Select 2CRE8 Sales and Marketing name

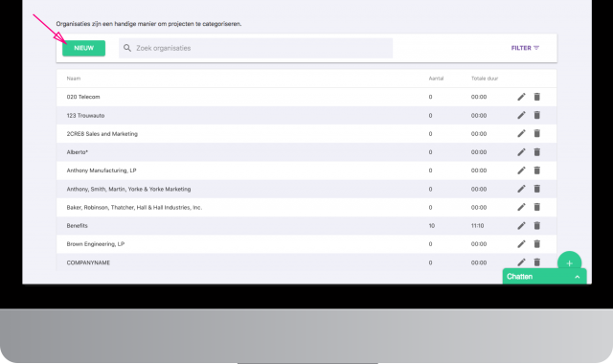[x=102, y=134]
